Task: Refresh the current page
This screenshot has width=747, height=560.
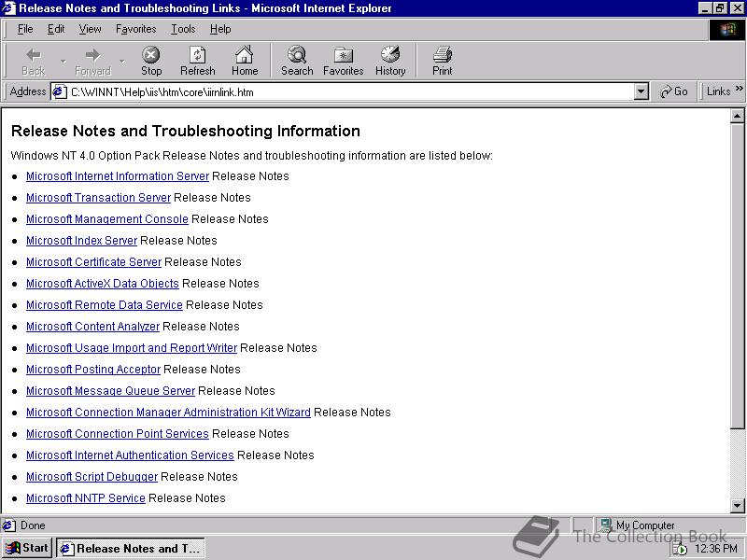Action: (197, 61)
